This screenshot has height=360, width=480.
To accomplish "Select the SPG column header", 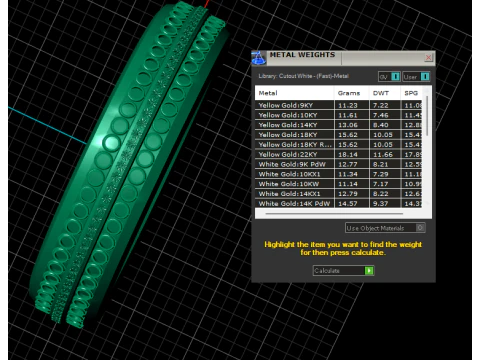I will pyautogui.click(x=412, y=93).
